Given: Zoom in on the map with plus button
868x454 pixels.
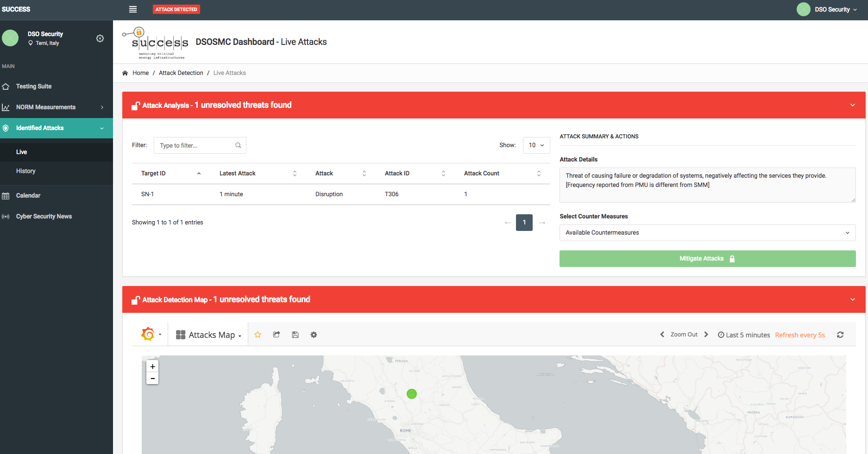Looking at the screenshot, I should pyautogui.click(x=152, y=367).
